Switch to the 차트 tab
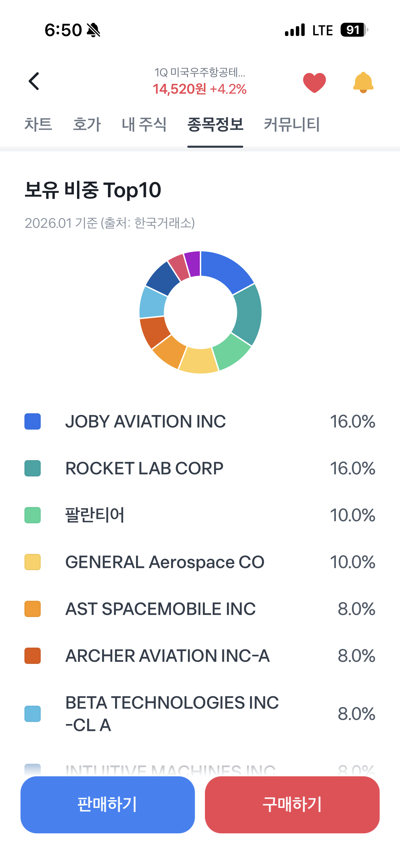 pos(38,124)
